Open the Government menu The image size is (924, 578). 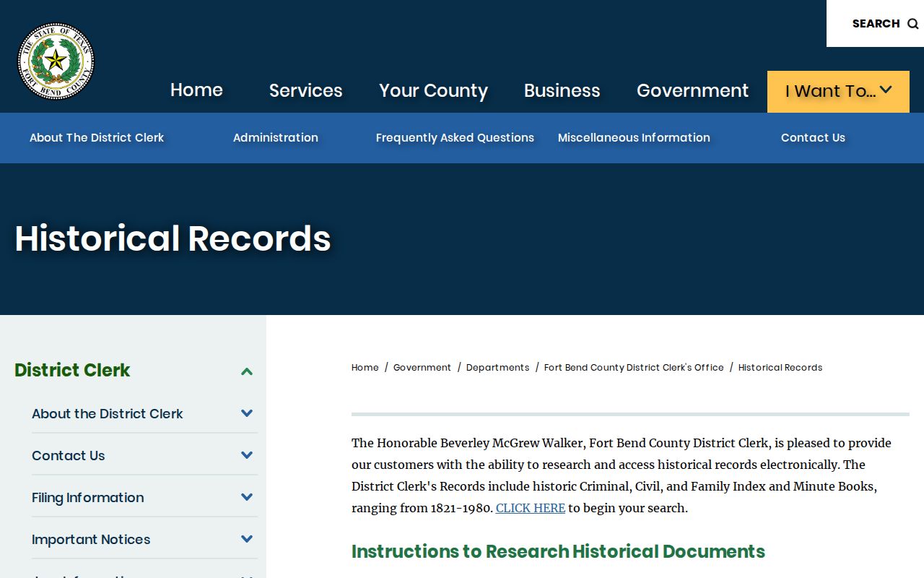coord(692,90)
